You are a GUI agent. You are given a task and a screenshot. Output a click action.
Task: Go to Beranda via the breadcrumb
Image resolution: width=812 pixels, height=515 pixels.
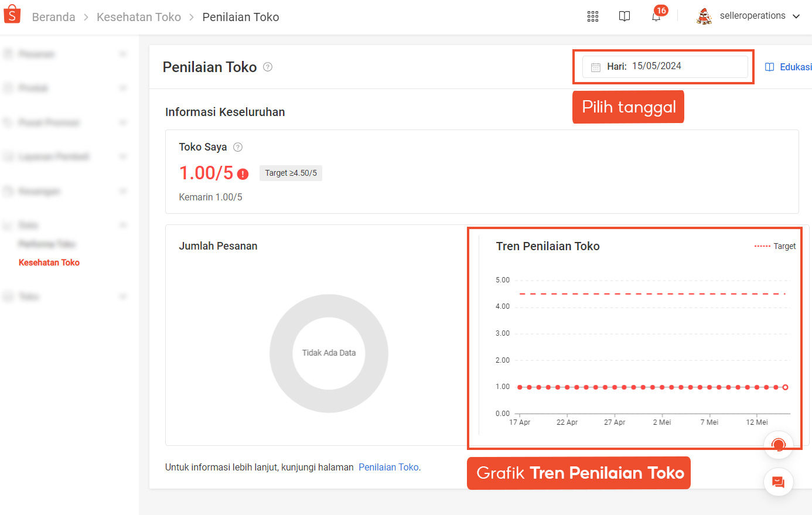tap(53, 17)
